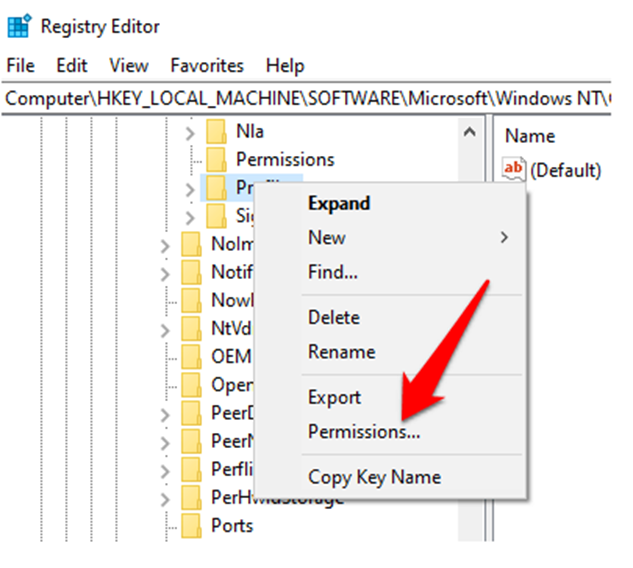Click the Nowl key folder icon
Image resolution: width=633 pixels, height=568 pixels.
pyautogui.click(x=191, y=300)
